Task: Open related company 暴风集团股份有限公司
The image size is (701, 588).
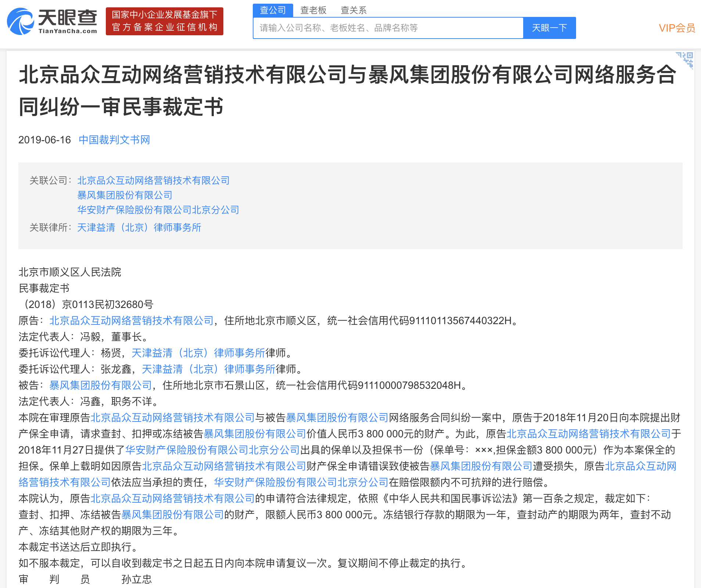Action: 125,195
